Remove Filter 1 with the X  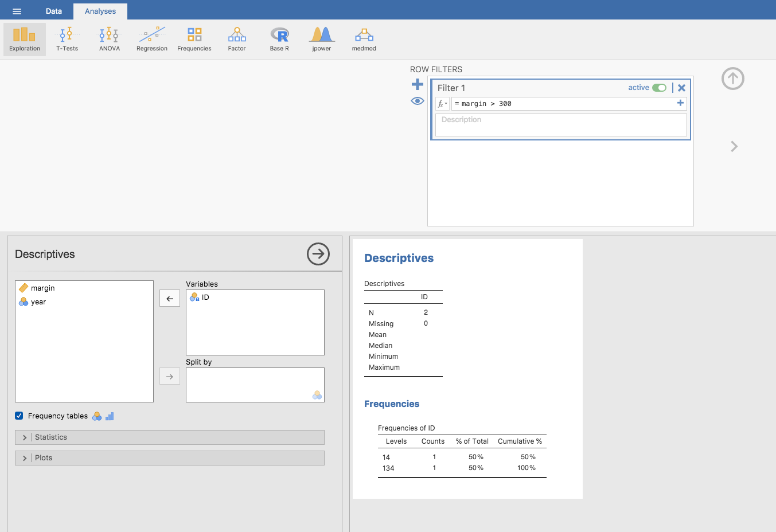click(x=681, y=88)
